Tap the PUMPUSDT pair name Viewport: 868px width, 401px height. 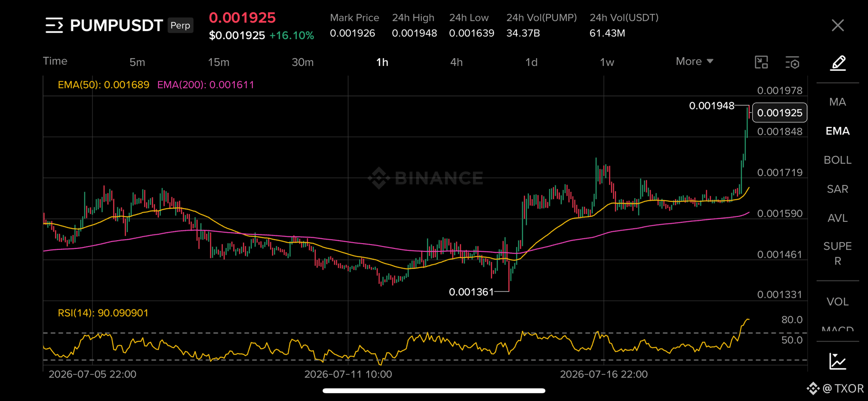[x=116, y=25]
